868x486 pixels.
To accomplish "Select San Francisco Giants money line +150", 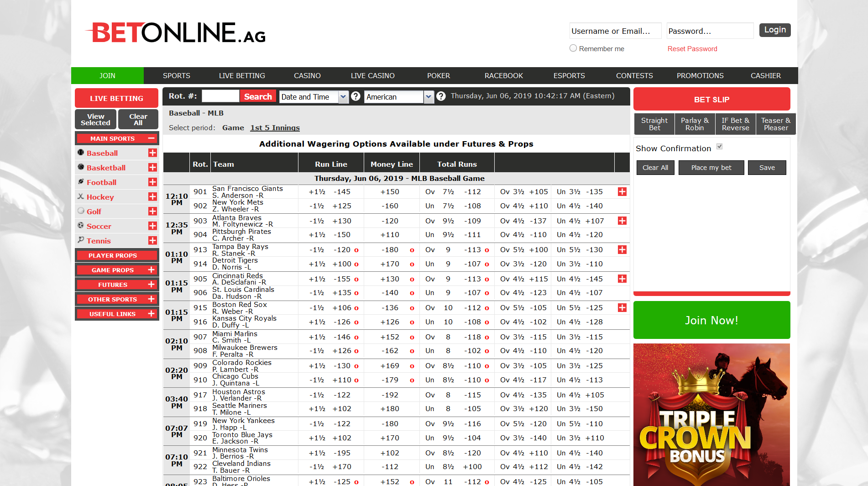I will 390,192.
